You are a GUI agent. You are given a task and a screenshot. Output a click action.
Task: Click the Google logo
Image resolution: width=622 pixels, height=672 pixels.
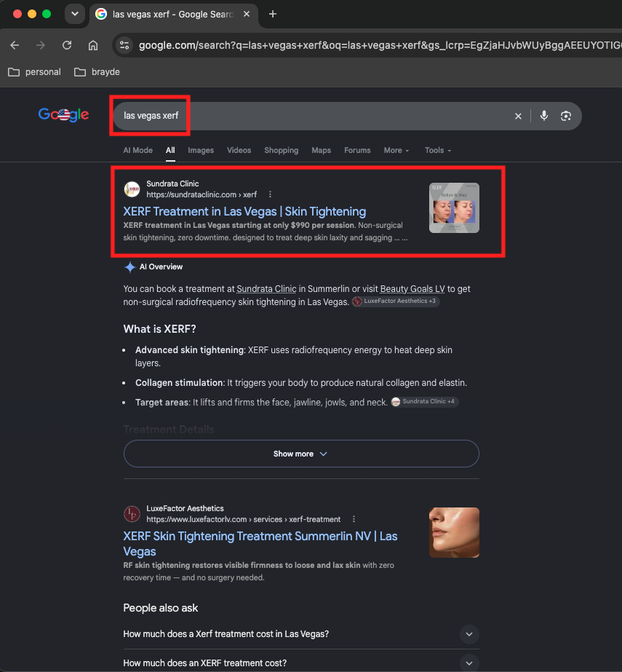[63, 114]
